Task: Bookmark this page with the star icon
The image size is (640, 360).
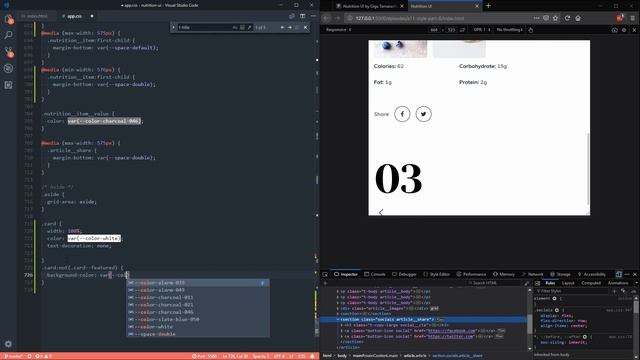Action: point(556,18)
